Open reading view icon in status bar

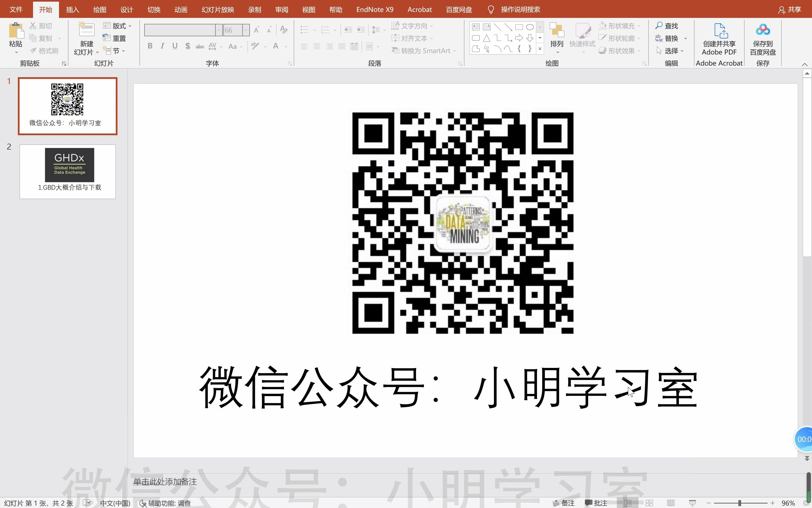671,503
